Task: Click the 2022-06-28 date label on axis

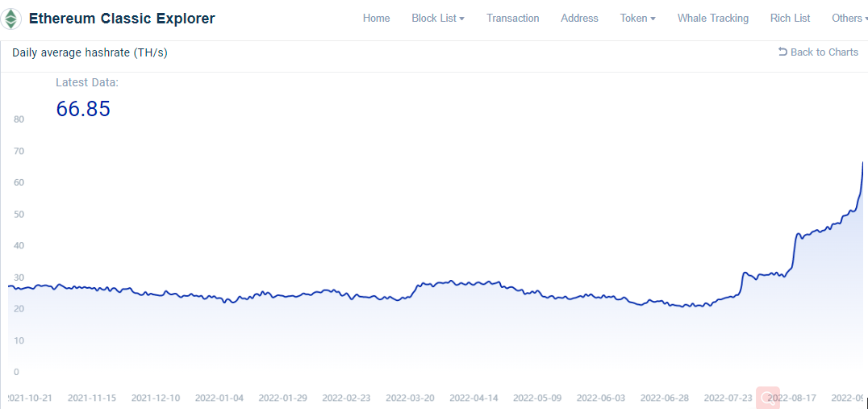Action: pos(664,398)
